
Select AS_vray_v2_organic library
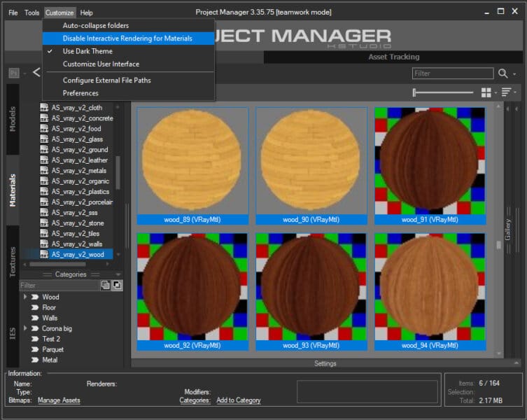[80, 181]
